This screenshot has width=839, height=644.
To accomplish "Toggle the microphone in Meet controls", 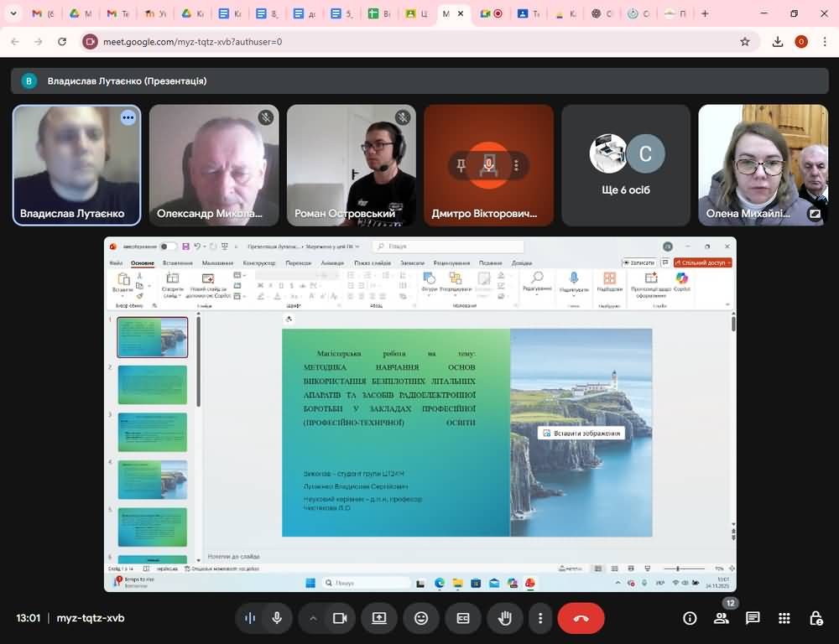I will pos(277,618).
